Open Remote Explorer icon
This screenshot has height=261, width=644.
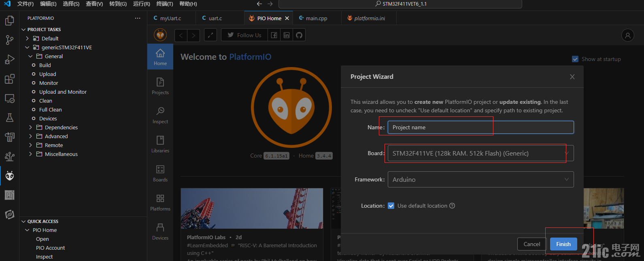(10, 98)
